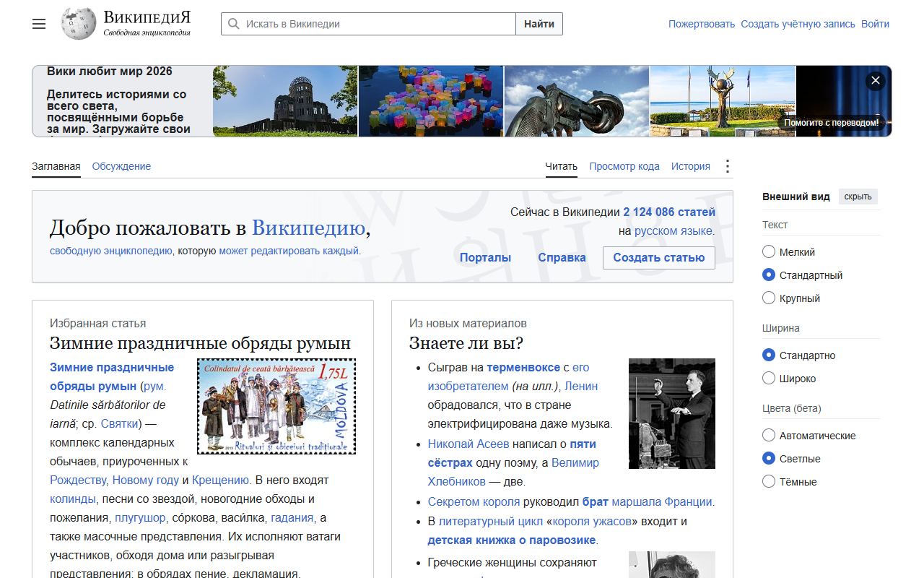Open the маршала Франции link
This screenshot has width=924, height=578.
coord(662,501)
